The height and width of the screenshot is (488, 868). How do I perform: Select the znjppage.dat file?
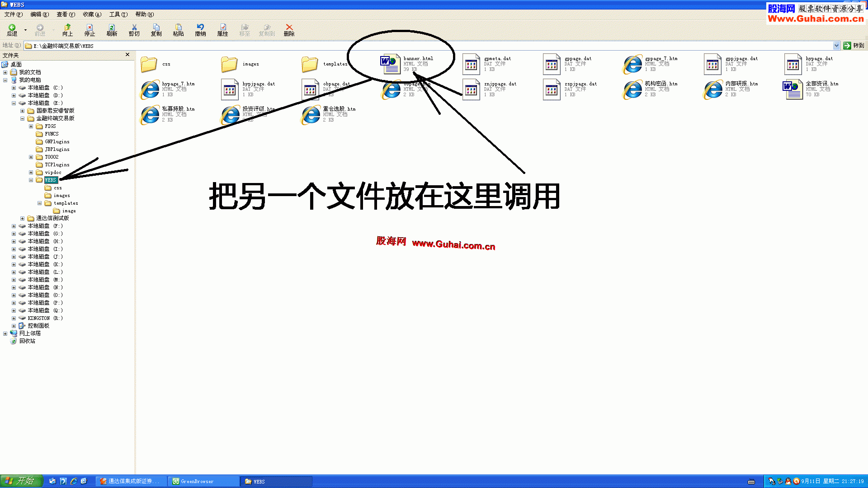(x=490, y=89)
